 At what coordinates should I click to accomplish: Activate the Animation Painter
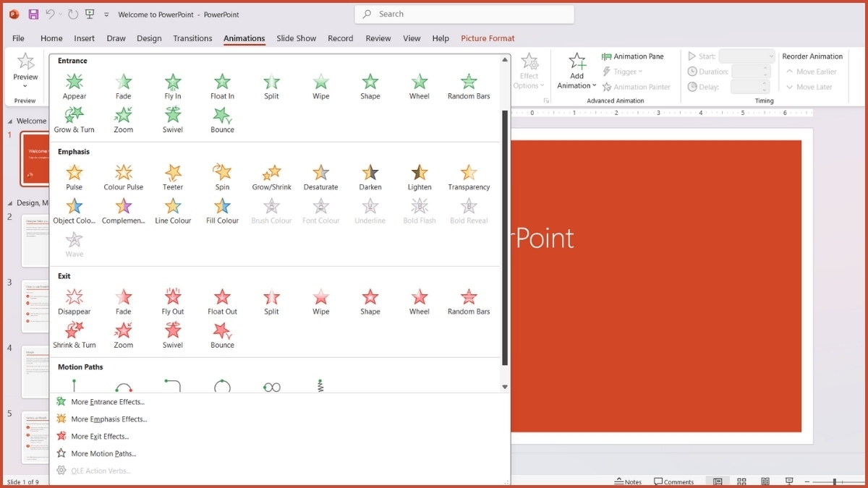pyautogui.click(x=637, y=86)
